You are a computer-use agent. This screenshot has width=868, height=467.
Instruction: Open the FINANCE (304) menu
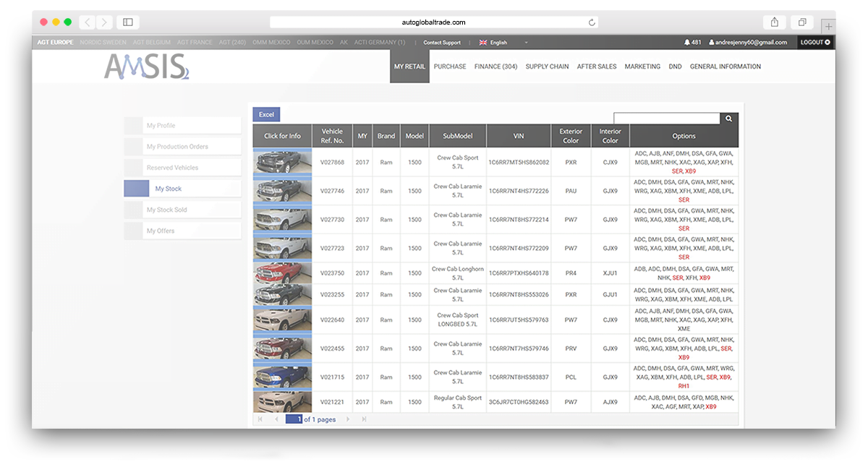click(x=495, y=67)
